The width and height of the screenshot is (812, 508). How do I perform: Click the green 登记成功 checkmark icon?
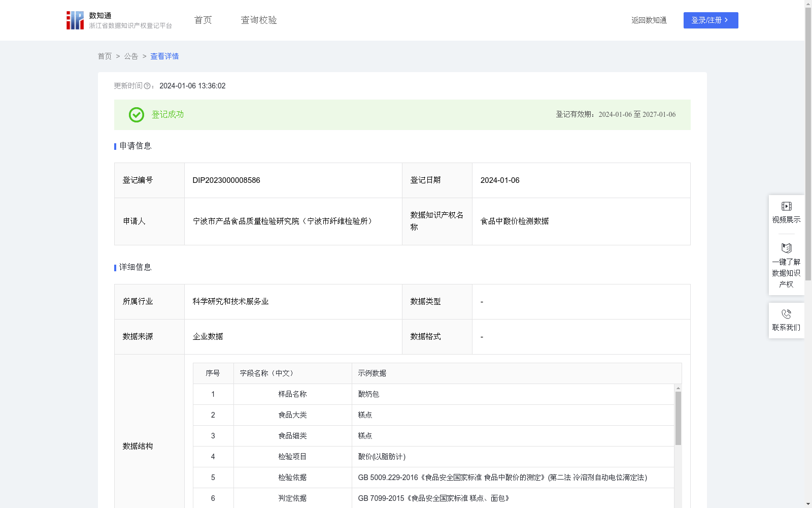point(136,115)
